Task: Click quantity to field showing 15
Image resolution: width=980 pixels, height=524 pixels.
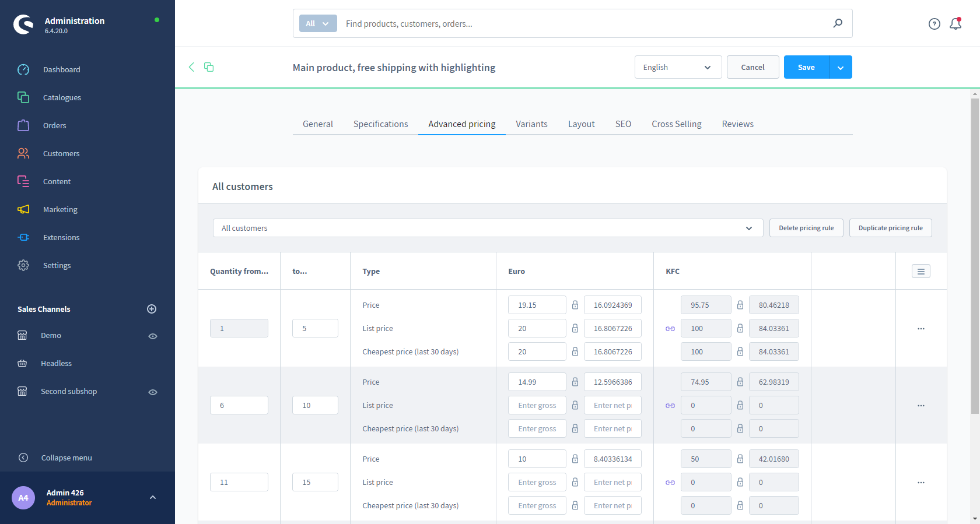Action: coord(315,482)
